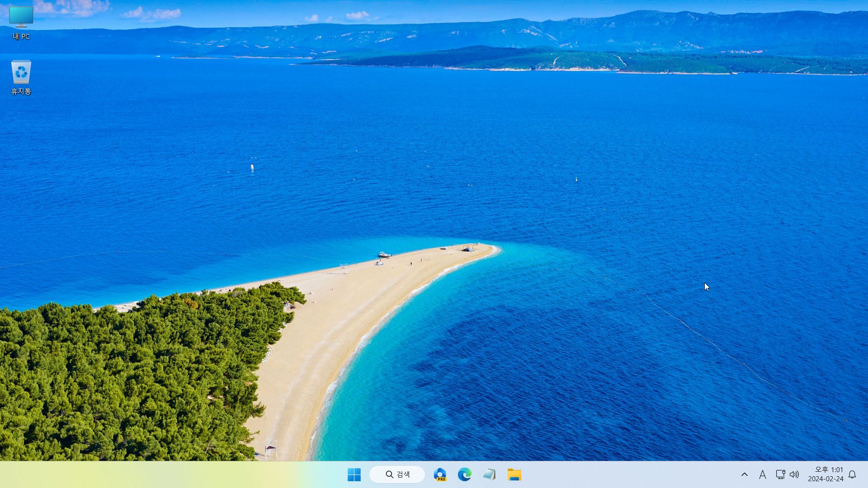
Task: Open the notification bell icon
Action: [x=852, y=474]
